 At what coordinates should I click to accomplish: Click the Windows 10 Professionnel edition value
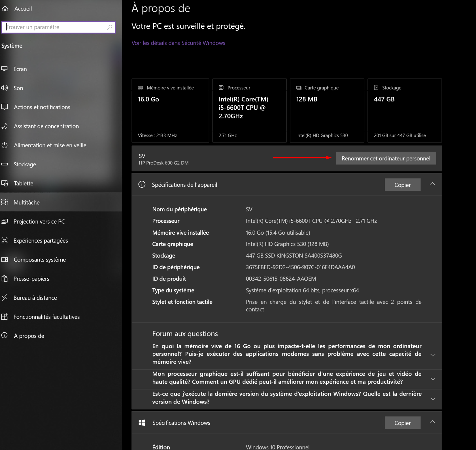tap(278, 447)
